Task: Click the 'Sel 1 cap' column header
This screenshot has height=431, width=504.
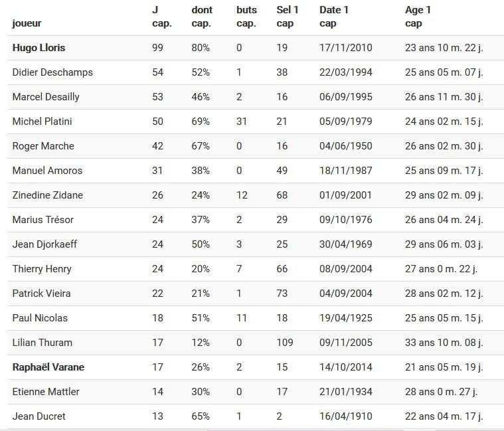Action: click(x=287, y=17)
